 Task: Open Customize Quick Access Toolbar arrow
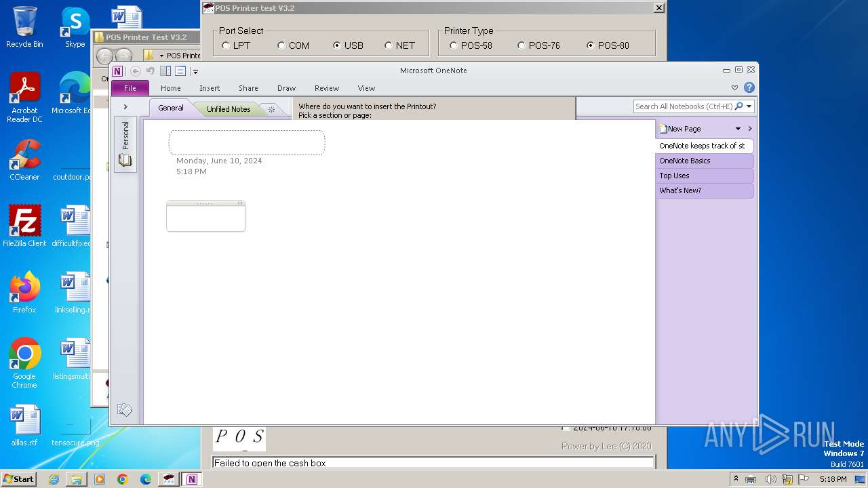195,71
